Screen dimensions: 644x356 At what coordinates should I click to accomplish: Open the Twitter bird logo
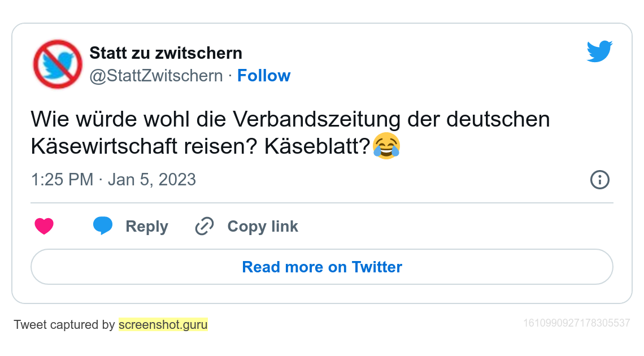[x=599, y=51]
